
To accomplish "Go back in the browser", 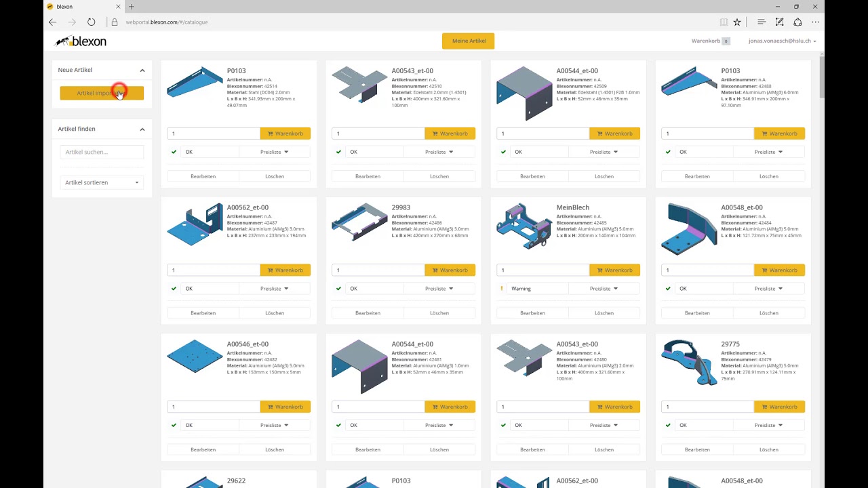I will coord(52,22).
